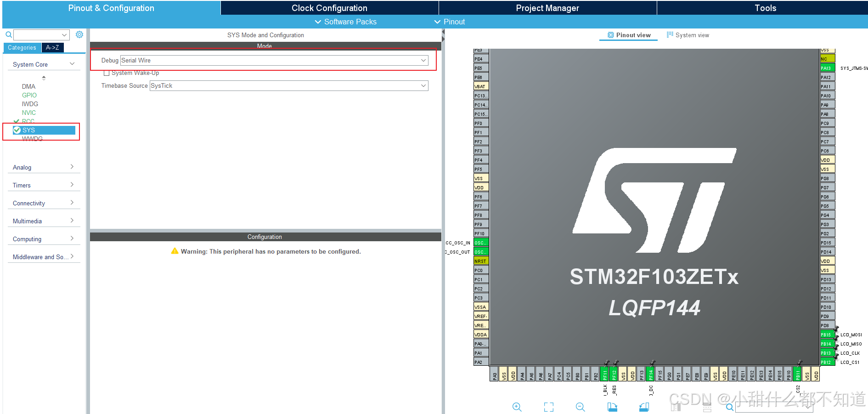
Task: Switch to the Clock Configuration tab
Action: 329,7
